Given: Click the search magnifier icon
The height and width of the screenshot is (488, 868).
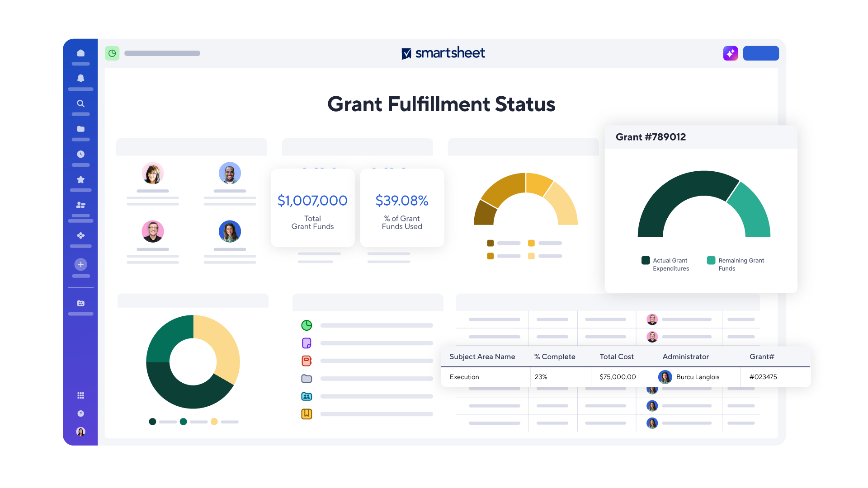Looking at the screenshot, I should point(80,103).
